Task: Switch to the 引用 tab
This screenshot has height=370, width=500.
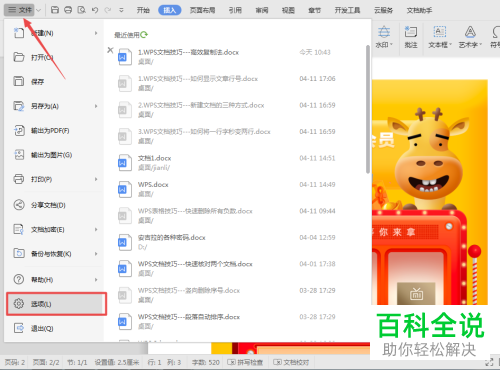Action: (x=235, y=10)
